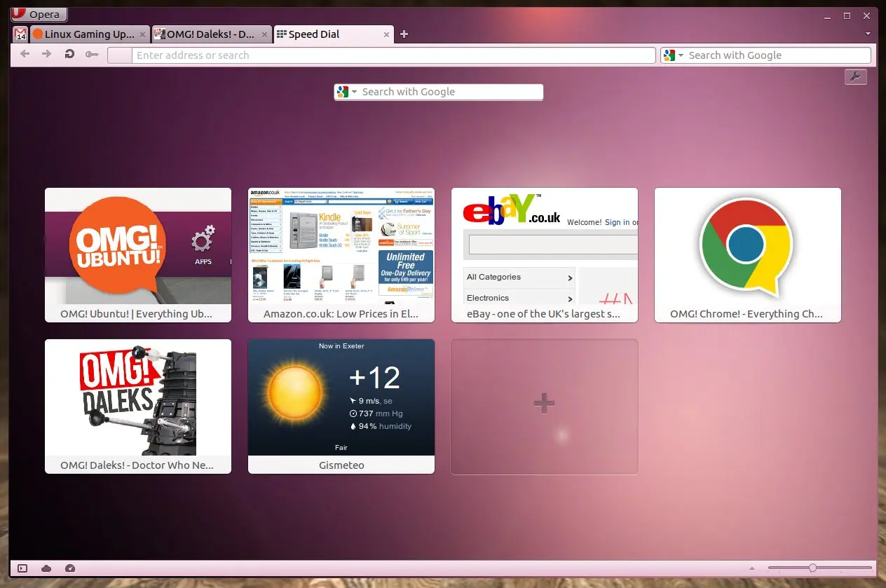Click the back navigation arrow
886x588 pixels.
point(25,54)
